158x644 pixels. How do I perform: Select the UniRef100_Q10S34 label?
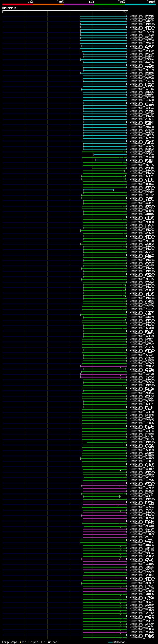142,119
